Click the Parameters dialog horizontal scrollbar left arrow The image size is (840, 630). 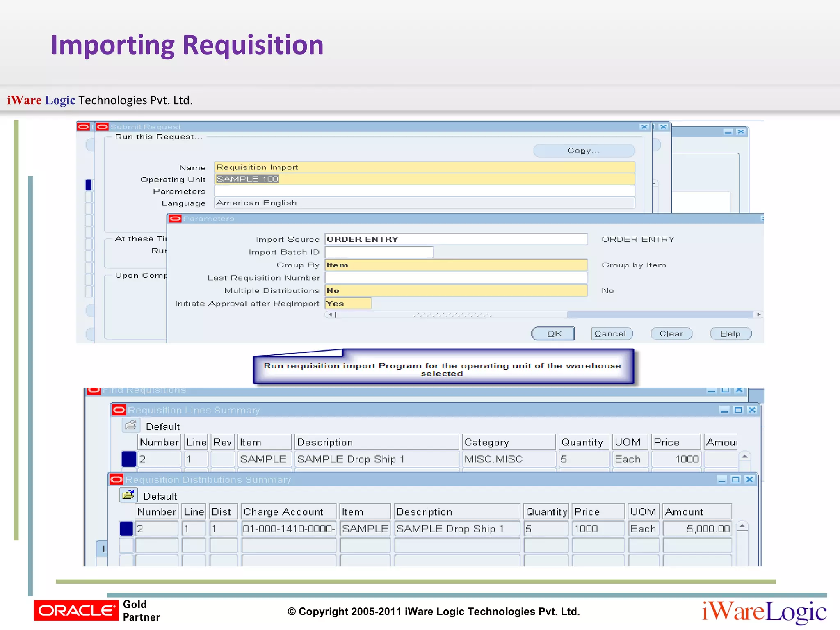[x=330, y=315]
